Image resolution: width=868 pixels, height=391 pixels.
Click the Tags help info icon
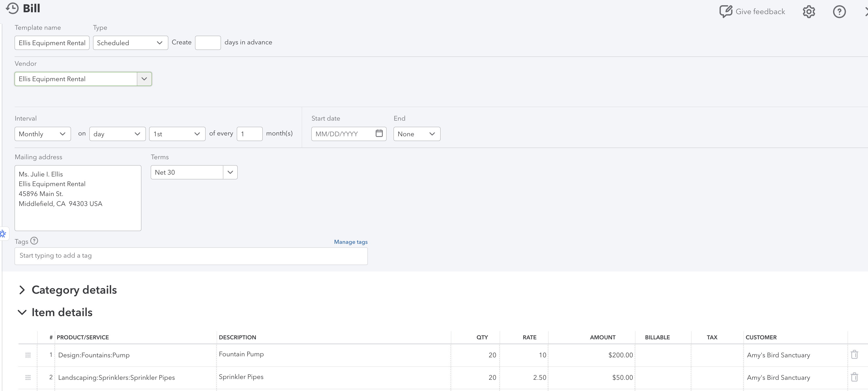coord(34,241)
